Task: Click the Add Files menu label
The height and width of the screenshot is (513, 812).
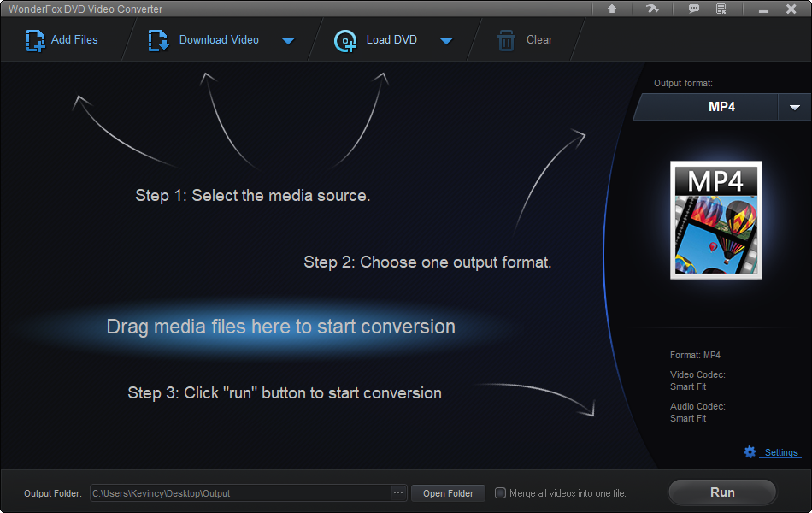Action: tap(73, 39)
